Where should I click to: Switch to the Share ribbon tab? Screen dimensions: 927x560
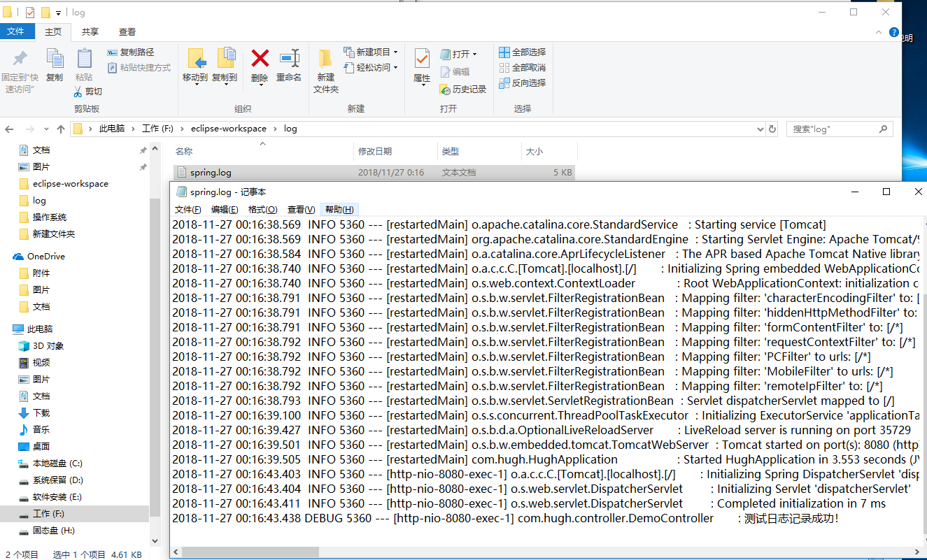[90, 32]
